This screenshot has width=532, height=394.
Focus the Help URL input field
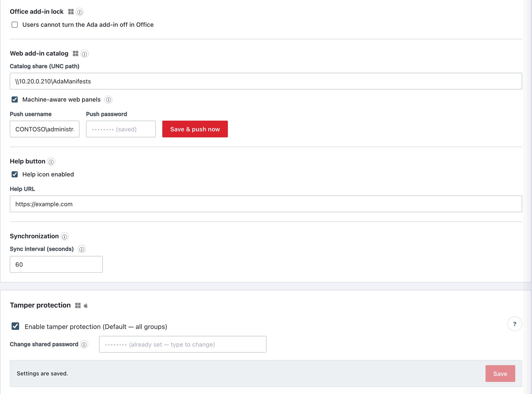point(266,204)
